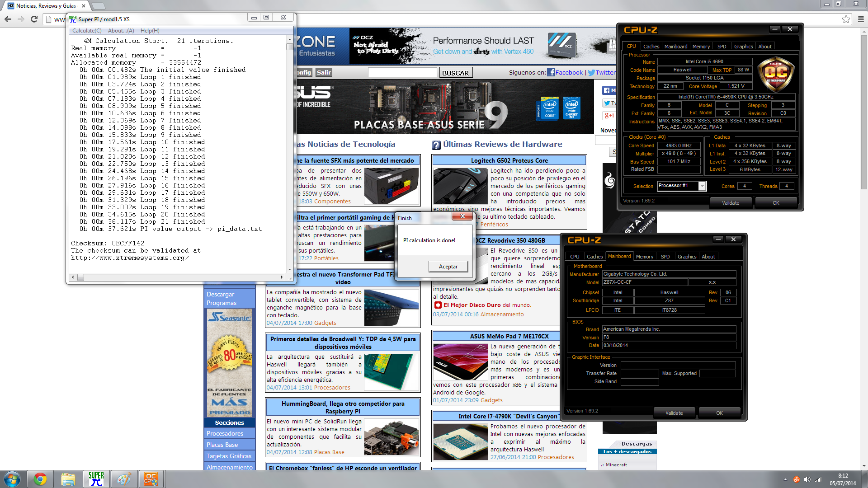Click Super PI horizontal scrollbar thumb
The height and width of the screenshot is (488, 868).
point(80,277)
